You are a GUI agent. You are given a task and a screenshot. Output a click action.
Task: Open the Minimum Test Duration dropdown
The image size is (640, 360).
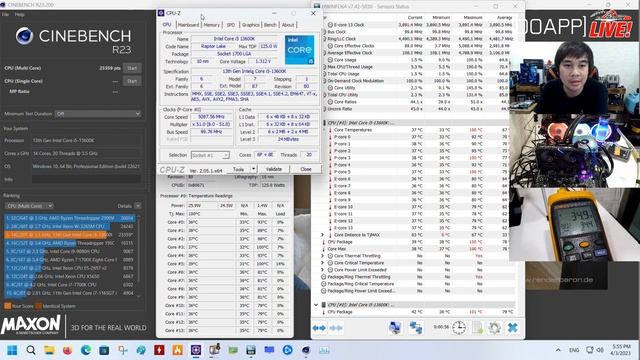[x=98, y=114]
